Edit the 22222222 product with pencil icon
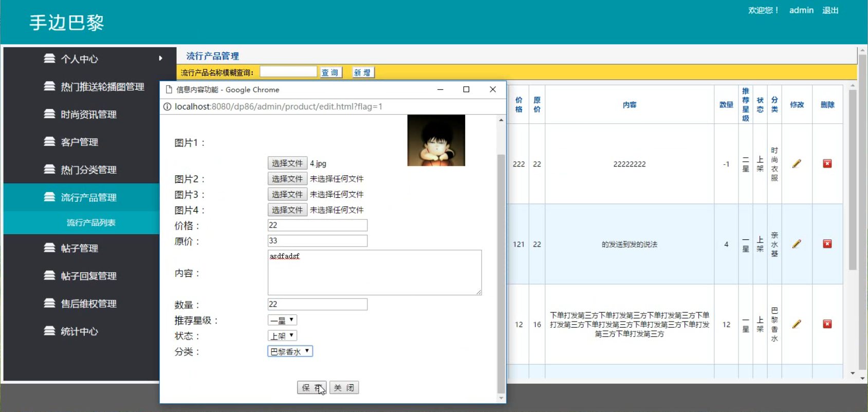The width and height of the screenshot is (868, 412). click(x=797, y=164)
